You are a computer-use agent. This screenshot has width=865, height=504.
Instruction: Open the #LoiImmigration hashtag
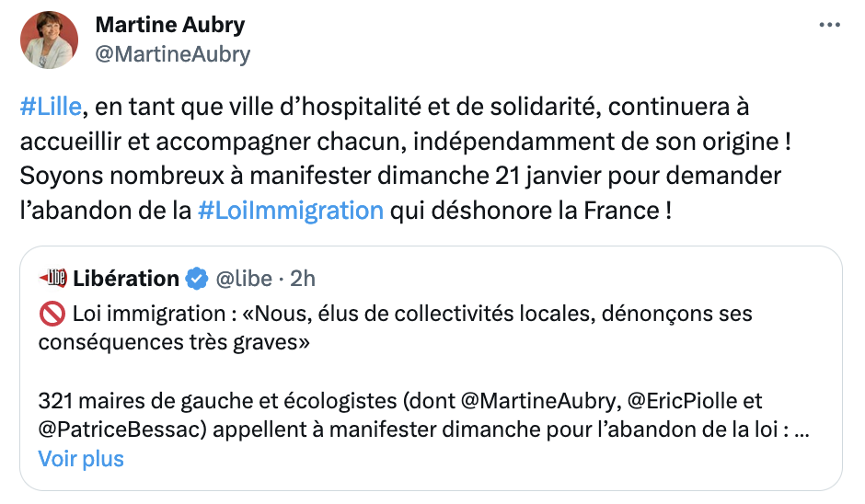click(290, 210)
